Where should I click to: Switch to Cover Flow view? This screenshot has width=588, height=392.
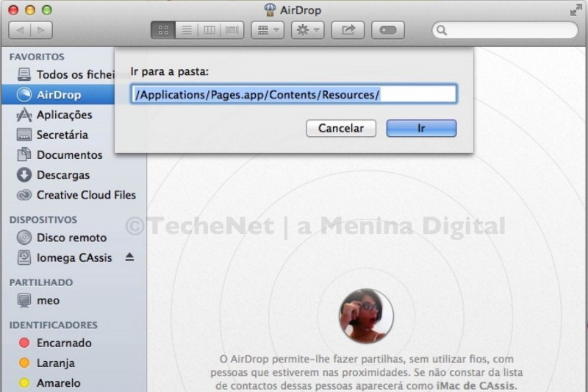232,30
